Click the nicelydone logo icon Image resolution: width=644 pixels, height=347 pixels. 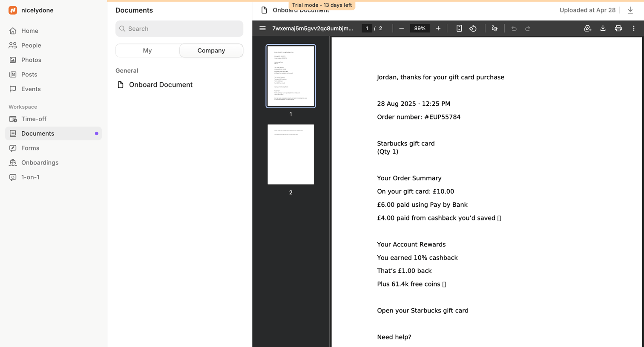(13, 10)
